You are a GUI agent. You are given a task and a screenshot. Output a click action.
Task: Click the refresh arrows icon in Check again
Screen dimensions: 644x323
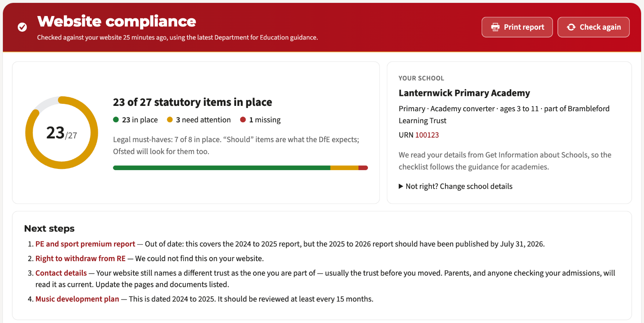[x=571, y=27]
